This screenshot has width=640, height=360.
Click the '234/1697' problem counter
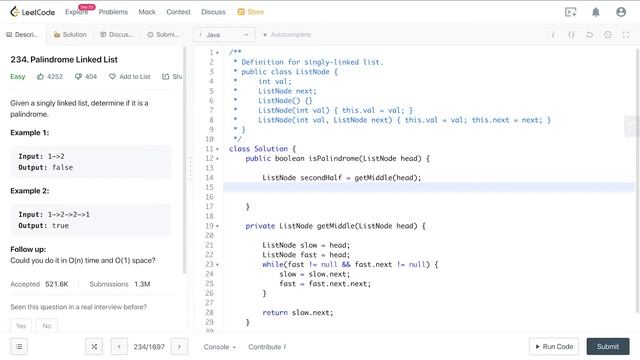click(x=149, y=347)
